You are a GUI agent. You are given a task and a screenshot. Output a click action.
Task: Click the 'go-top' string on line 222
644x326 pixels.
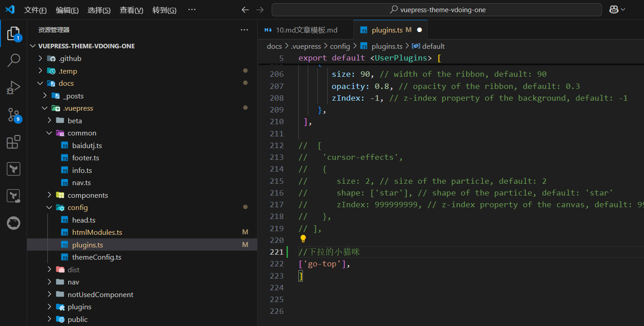point(322,264)
